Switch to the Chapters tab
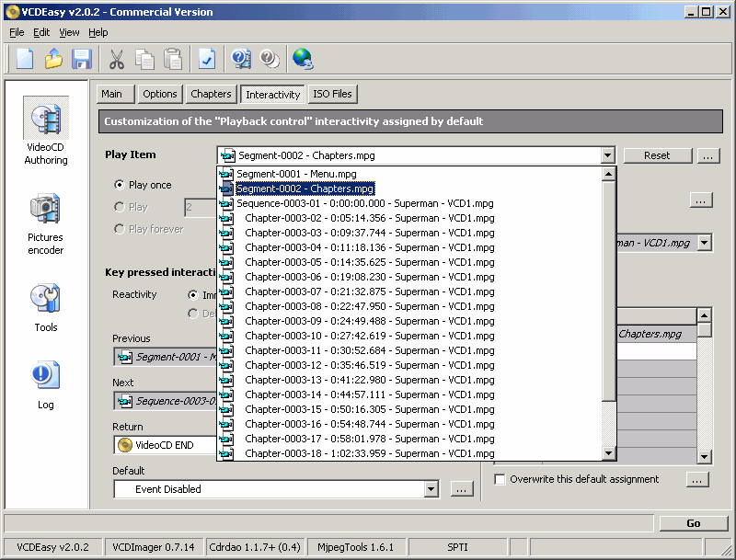 (211, 94)
